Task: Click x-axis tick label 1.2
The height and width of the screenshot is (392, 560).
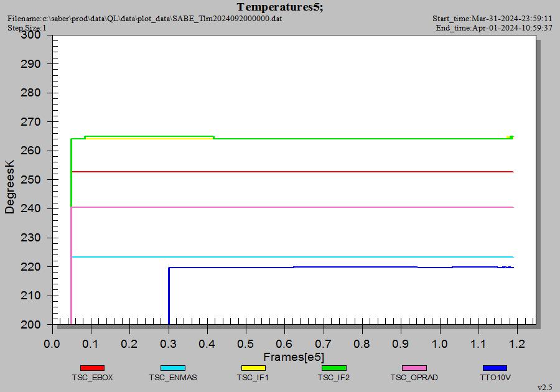Action: click(517, 344)
